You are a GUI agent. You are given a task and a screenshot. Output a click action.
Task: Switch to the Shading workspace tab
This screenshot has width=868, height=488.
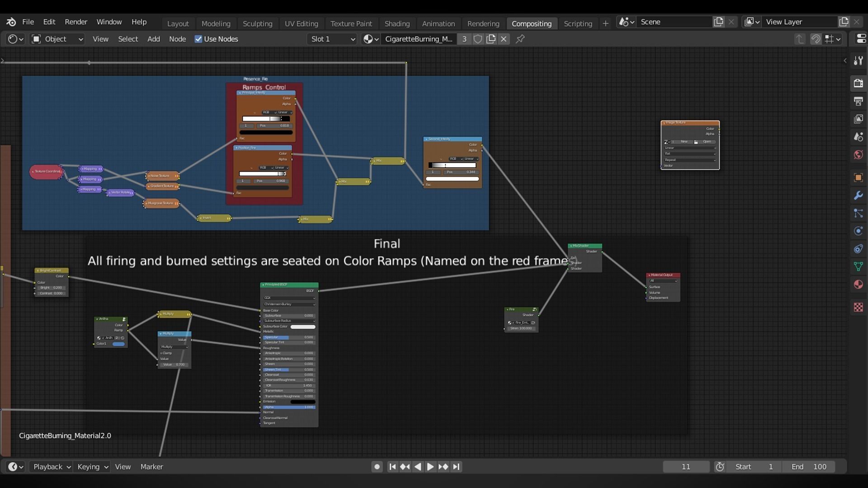[x=397, y=23]
